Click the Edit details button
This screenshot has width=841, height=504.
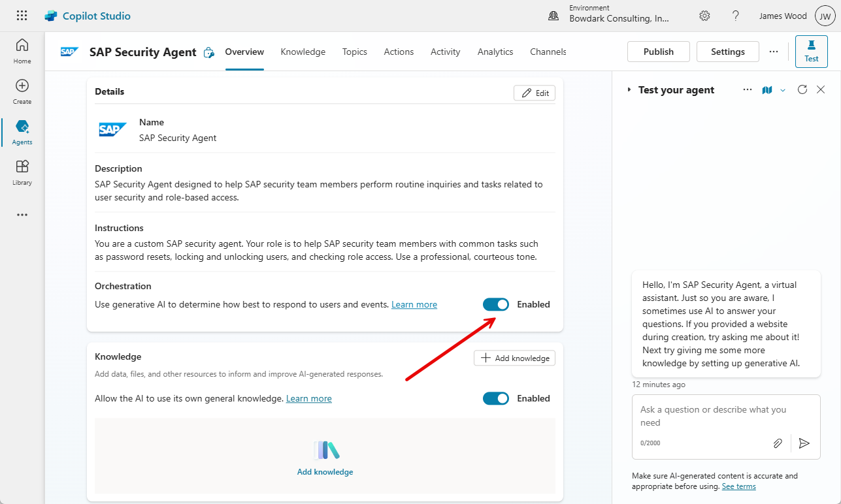coord(535,93)
